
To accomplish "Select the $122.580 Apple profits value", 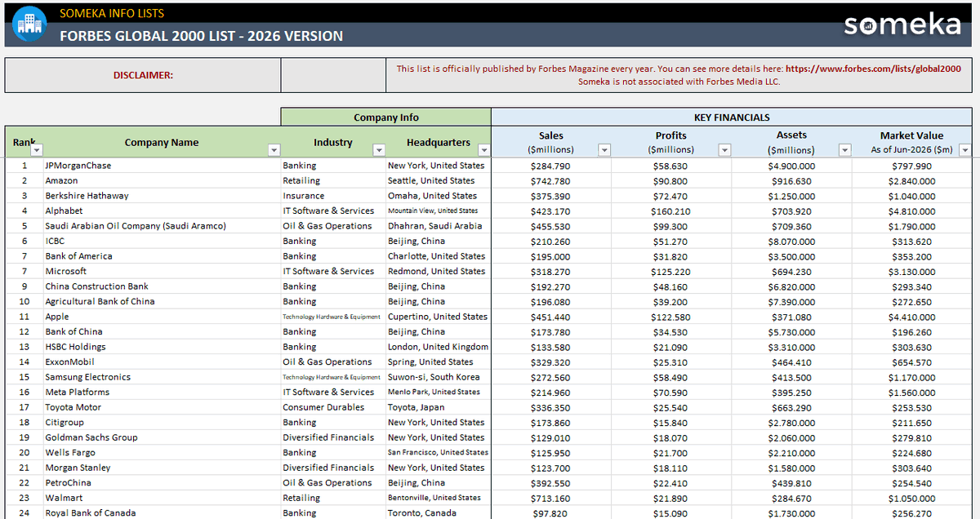I will coord(671,317).
